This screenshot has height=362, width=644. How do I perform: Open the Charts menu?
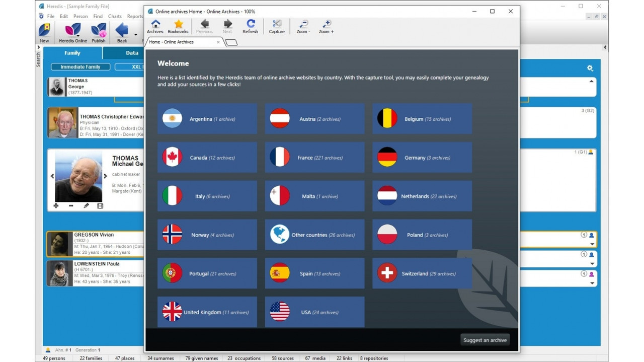click(115, 16)
